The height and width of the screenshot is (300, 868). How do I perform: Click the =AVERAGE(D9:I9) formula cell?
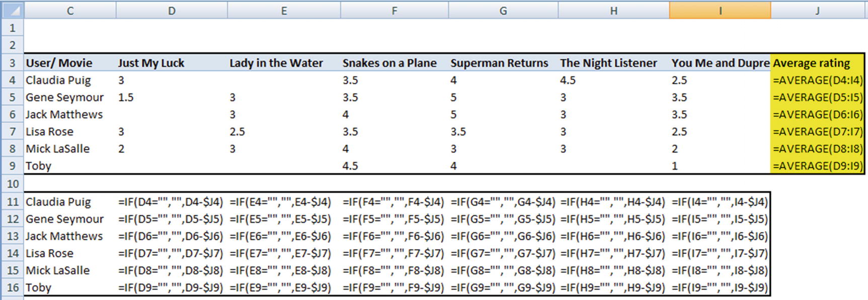[817, 166]
